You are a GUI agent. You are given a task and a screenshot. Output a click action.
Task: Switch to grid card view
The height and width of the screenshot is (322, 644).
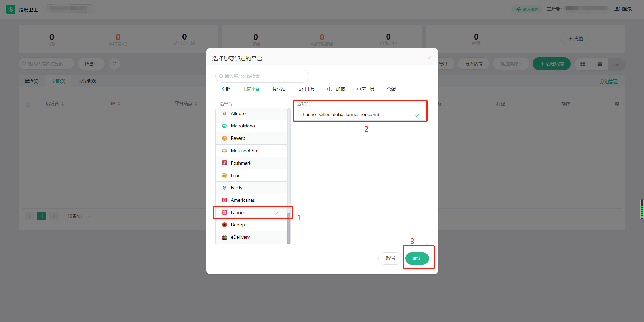coord(583,64)
